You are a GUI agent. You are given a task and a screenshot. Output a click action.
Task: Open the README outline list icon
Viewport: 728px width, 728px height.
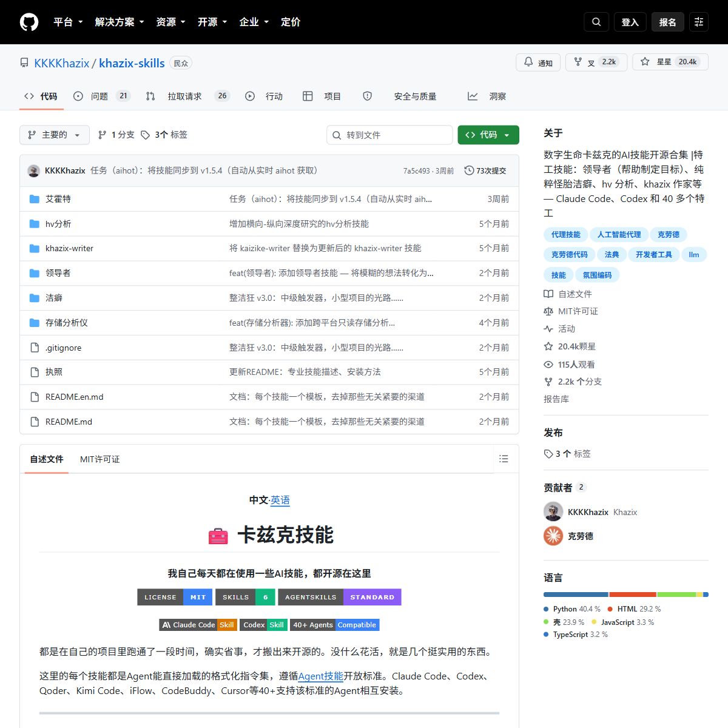(504, 459)
